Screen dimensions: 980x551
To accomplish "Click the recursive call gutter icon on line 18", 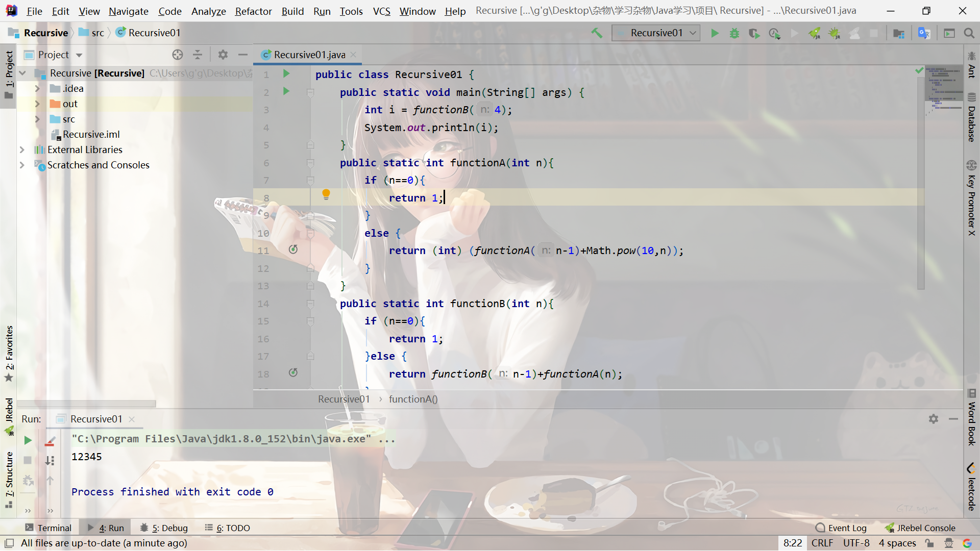I will pos(293,373).
